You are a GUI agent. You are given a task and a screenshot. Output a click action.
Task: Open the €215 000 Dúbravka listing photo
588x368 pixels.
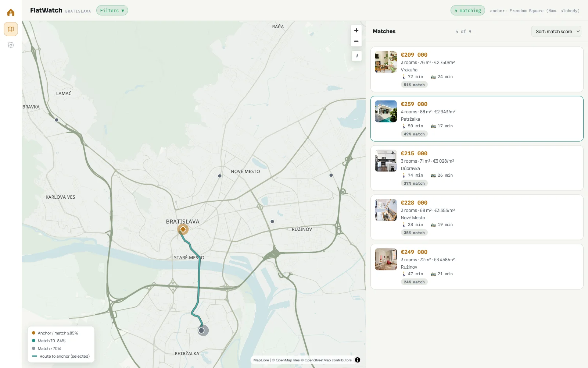coord(386,160)
